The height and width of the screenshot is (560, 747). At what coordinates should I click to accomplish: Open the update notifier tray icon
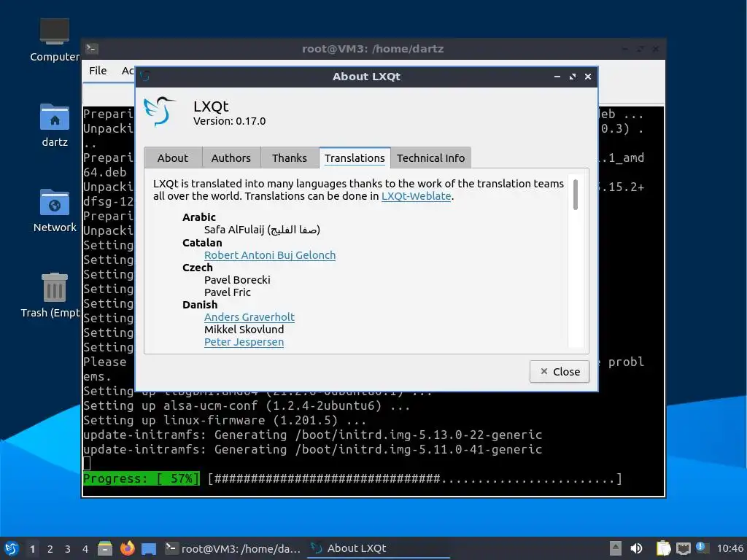pyautogui.click(x=701, y=548)
